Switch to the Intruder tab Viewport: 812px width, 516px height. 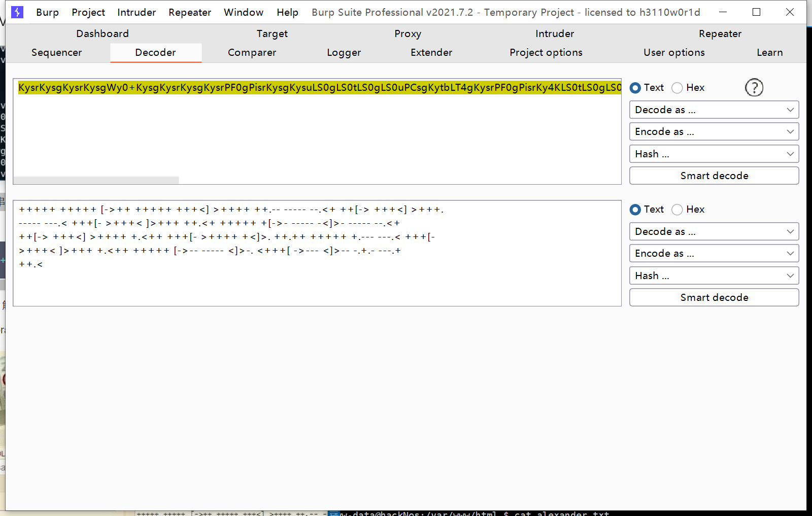555,33
